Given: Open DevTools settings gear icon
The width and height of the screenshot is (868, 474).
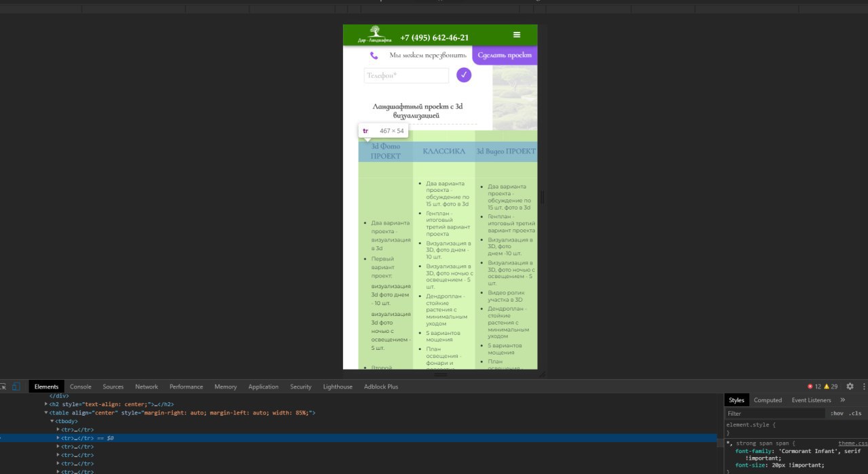Looking at the screenshot, I should [x=850, y=387].
